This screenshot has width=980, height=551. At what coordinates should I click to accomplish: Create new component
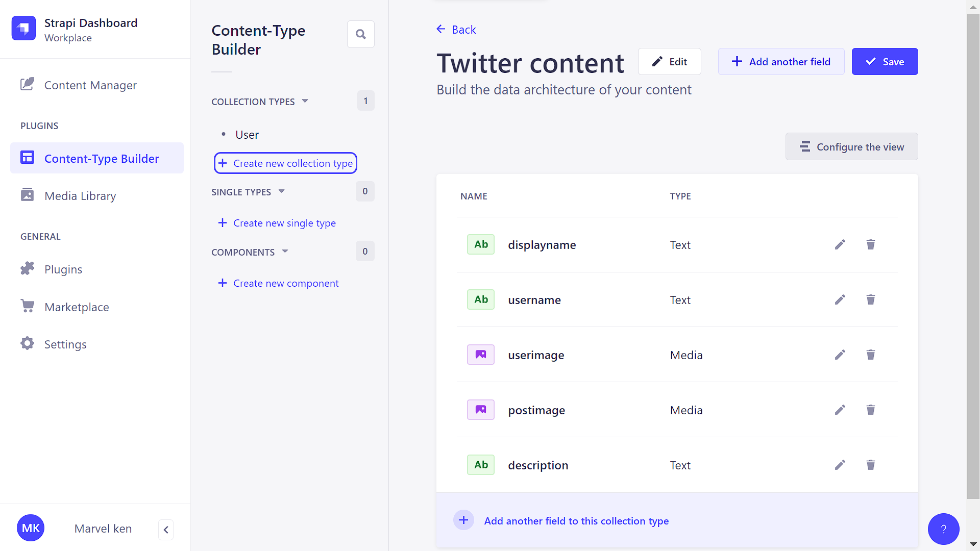coord(279,283)
